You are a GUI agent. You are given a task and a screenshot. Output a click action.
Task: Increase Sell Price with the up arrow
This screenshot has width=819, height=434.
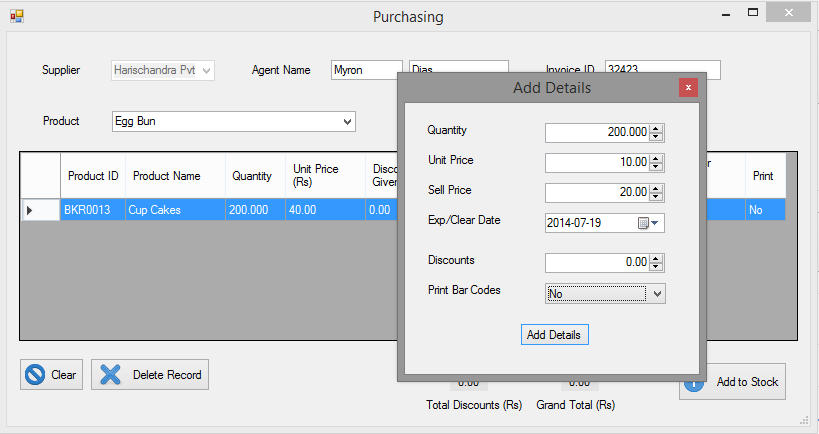tap(656, 188)
